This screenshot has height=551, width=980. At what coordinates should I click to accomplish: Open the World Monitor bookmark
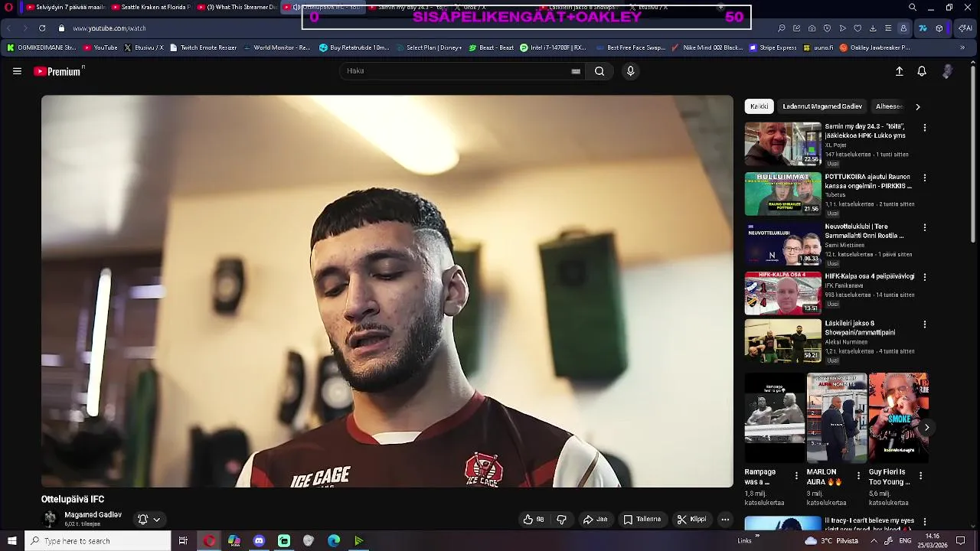(x=276, y=47)
